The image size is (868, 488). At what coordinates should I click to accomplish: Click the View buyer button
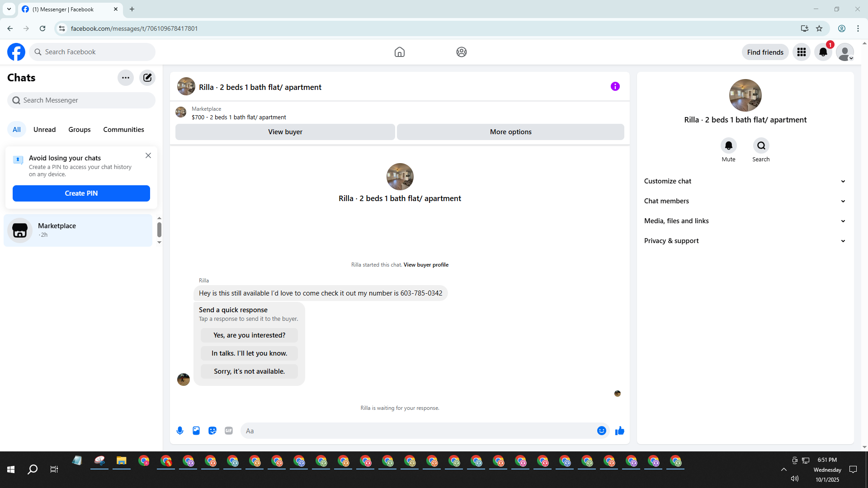point(285,132)
